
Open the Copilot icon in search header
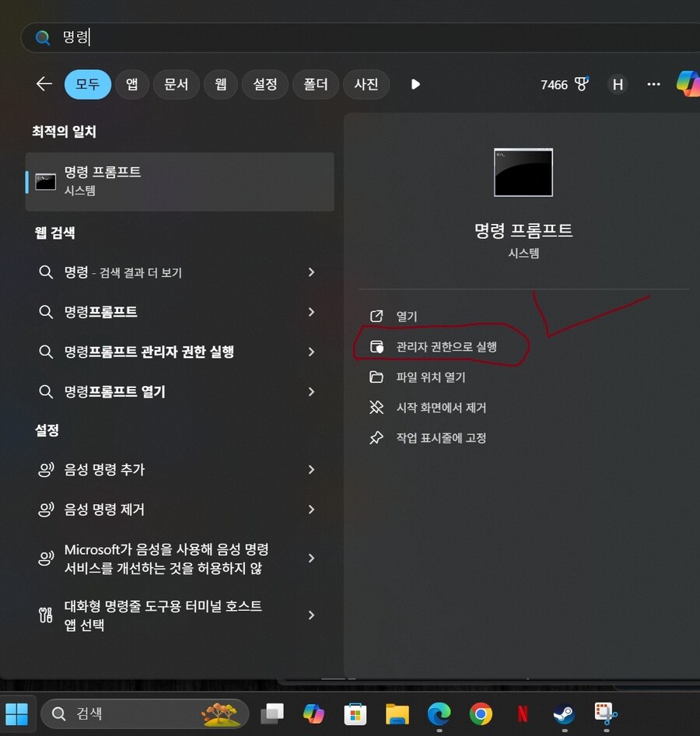tap(687, 84)
